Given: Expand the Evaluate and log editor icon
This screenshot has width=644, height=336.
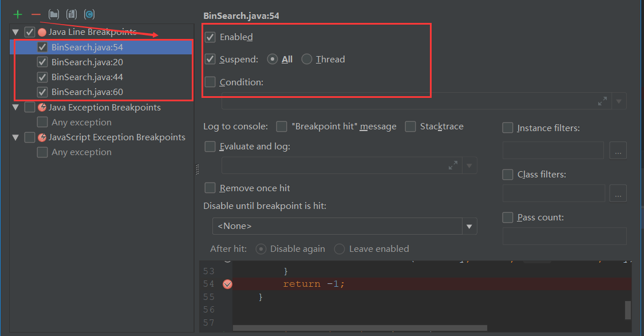Looking at the screenshot, I should [x=453, y=165].
